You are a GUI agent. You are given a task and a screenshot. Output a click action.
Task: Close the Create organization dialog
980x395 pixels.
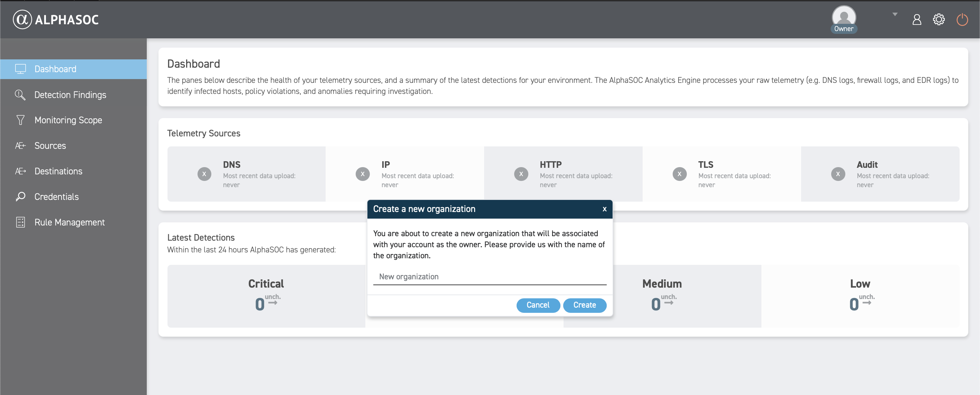(x=604, y=209)
